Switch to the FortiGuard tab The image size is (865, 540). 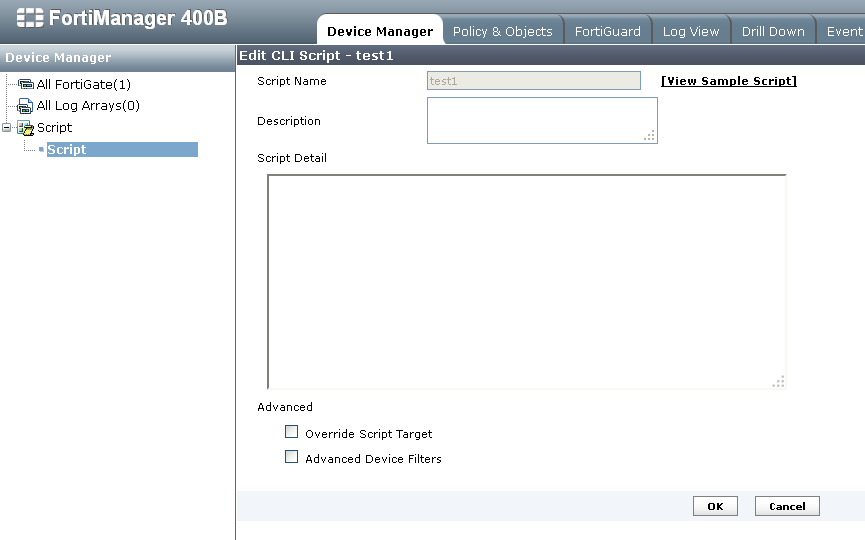tap(607, 31)
